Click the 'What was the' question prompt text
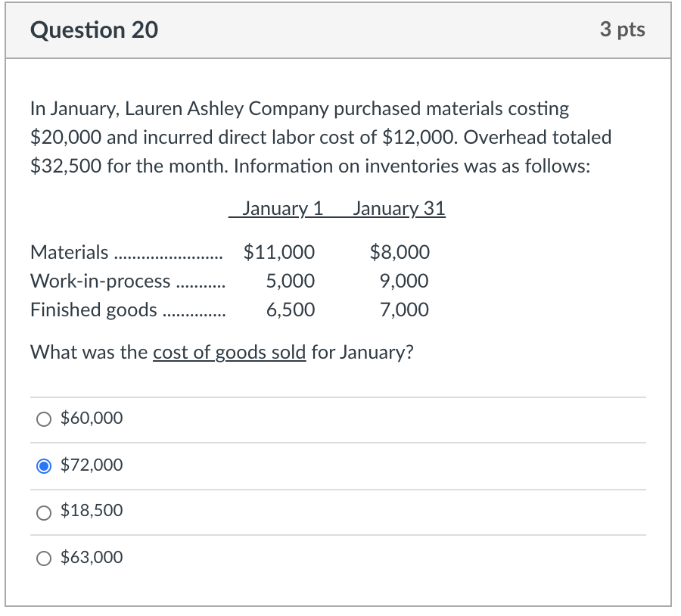This screenshot has width=681, height=616. (89, 353)
